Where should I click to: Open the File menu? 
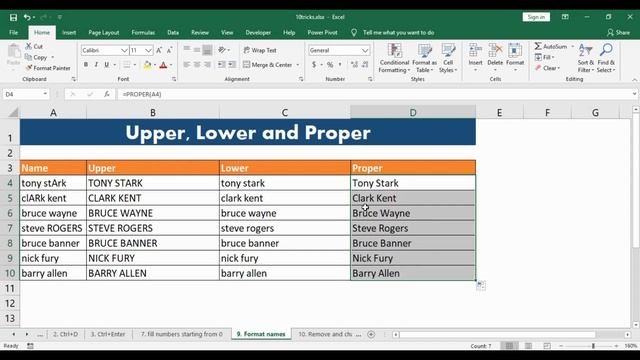(13, 33)
